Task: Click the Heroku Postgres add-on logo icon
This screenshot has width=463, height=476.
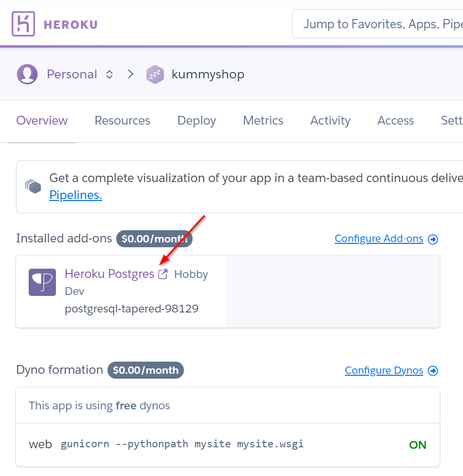Action: 42,282
